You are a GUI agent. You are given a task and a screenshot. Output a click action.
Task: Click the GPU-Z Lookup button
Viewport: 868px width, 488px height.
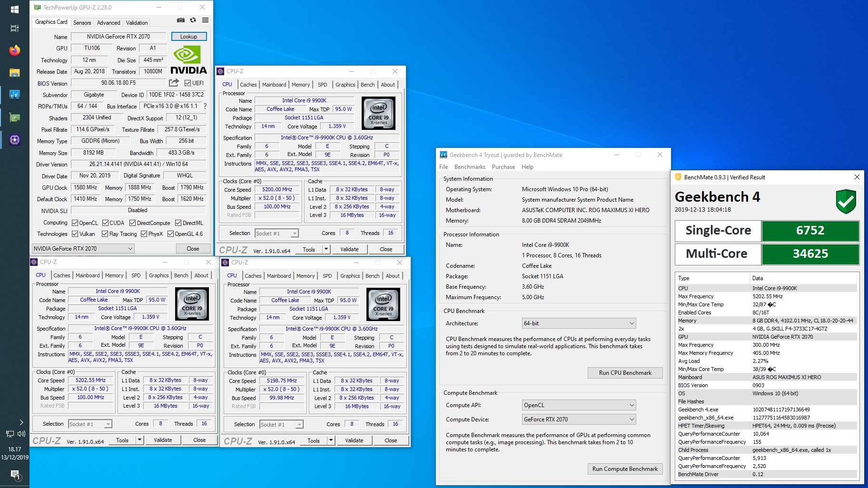coord(188,37)
